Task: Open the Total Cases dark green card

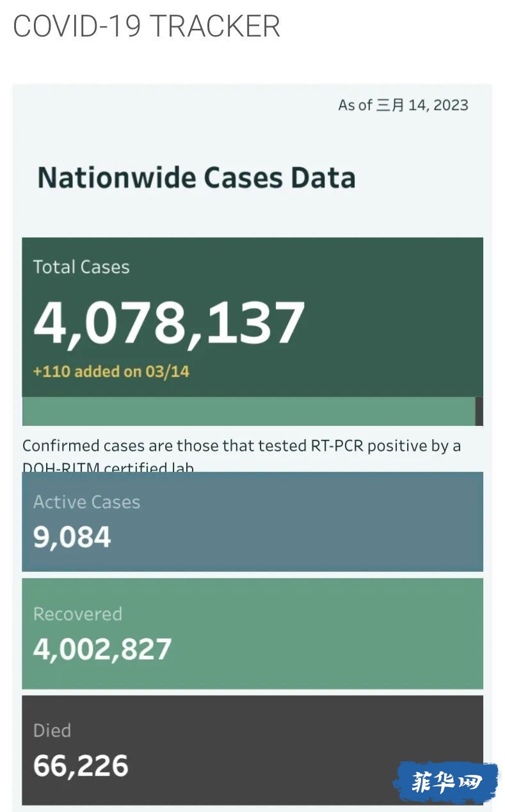Action: (252, 317)
